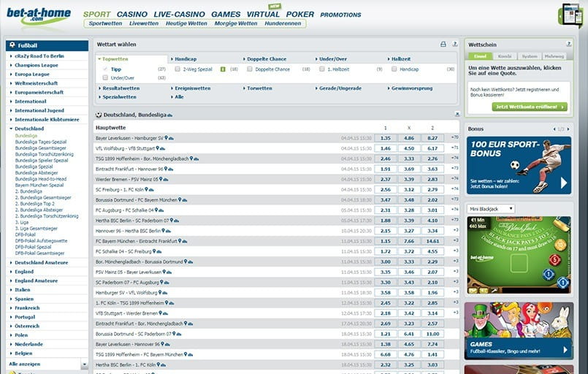The width and height of the screenshot is (588, 374).
Task: Switch to Mehrweg tab in Wettschein
Action: (554, 56)
